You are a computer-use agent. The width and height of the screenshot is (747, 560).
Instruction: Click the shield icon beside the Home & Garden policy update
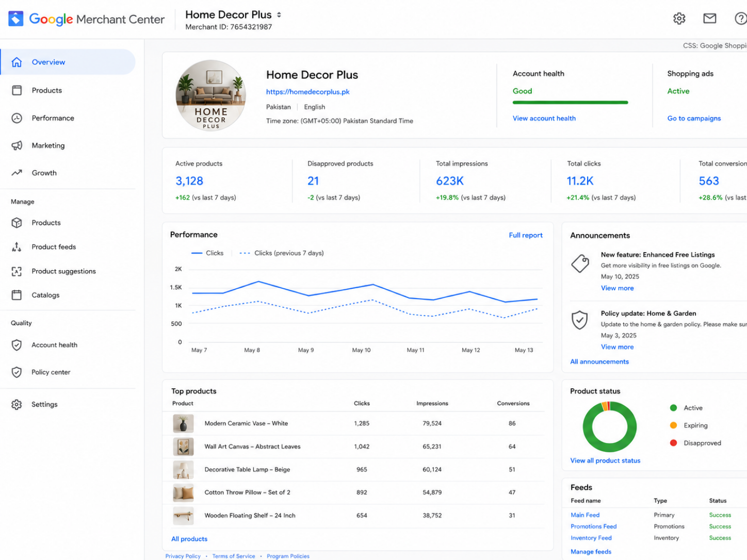point(580,320)
